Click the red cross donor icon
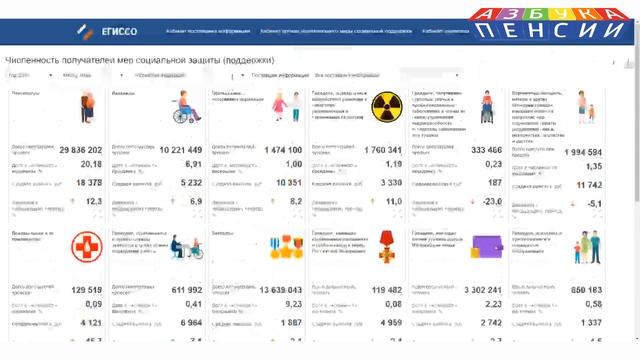This screenshot has height=360, width=640. 87,247
